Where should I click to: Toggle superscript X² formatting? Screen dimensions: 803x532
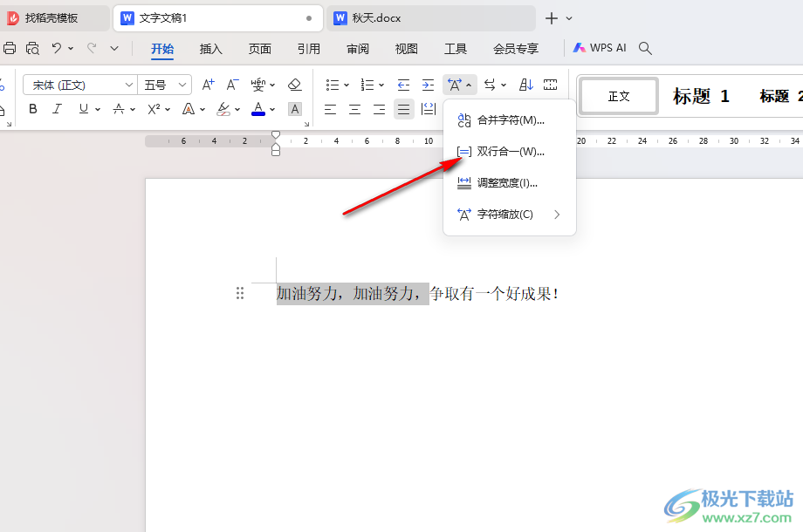154,109
